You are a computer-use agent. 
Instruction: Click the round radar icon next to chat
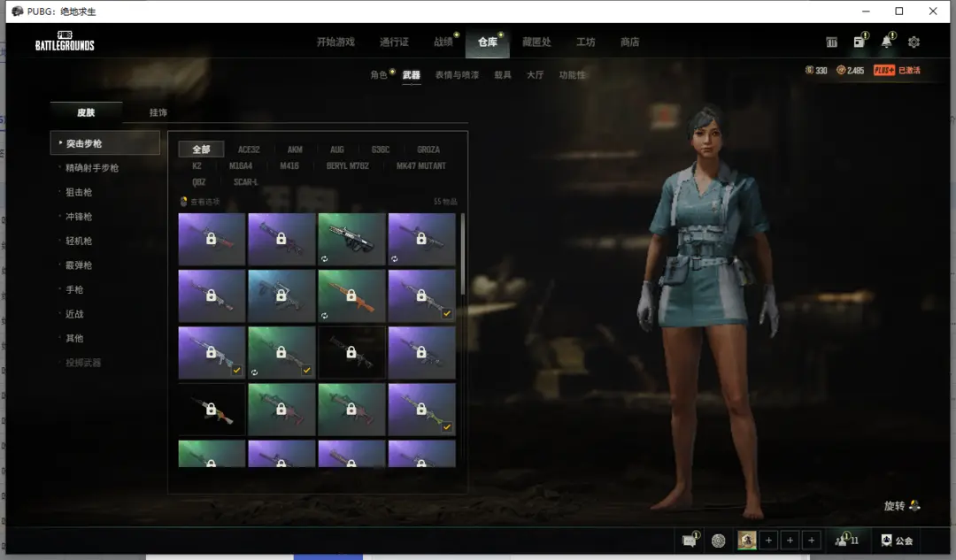pos(719,541)
